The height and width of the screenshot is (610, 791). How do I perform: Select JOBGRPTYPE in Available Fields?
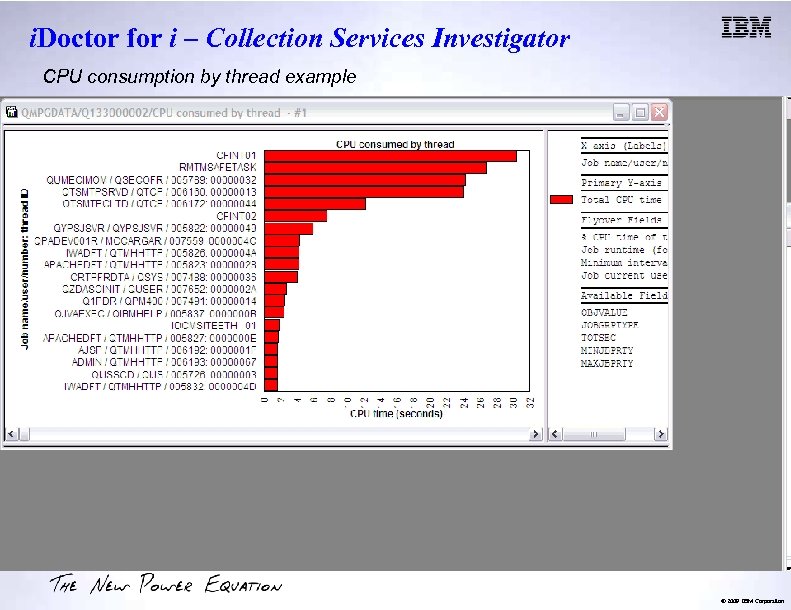point(609,325)
